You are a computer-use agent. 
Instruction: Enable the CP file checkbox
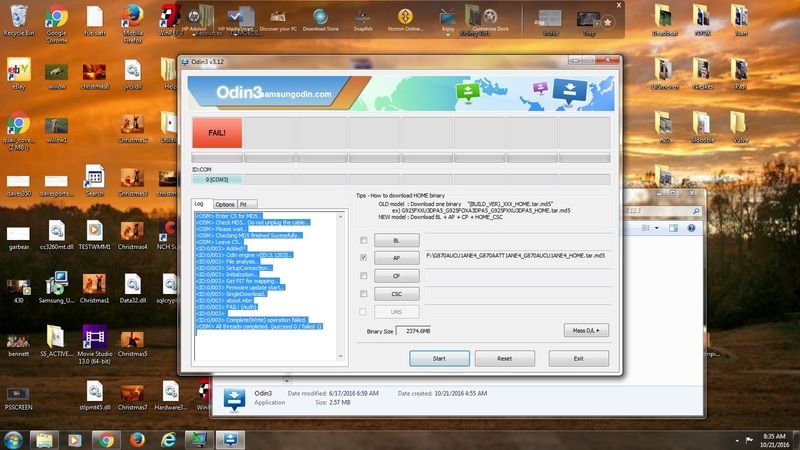pos(363,276)
